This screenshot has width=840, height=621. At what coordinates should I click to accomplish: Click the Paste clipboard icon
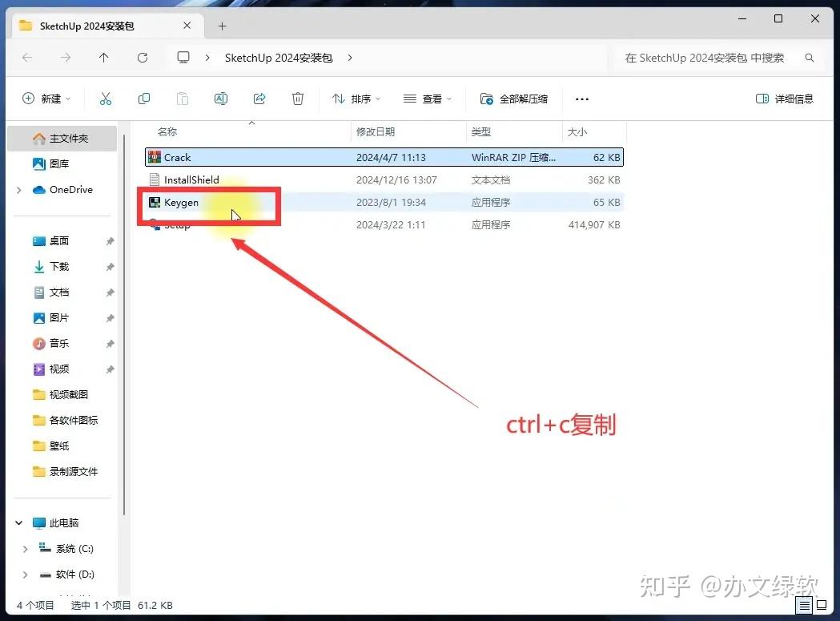183,99
